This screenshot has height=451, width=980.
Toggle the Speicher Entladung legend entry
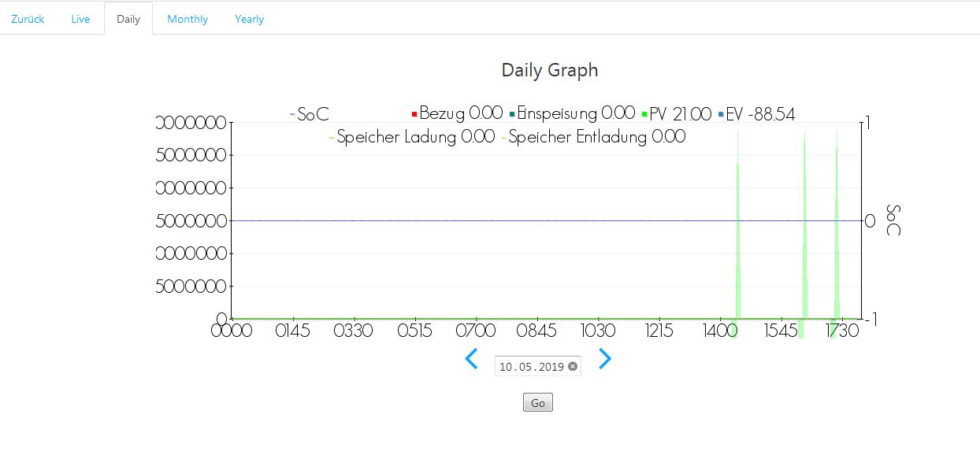point(593,137)
